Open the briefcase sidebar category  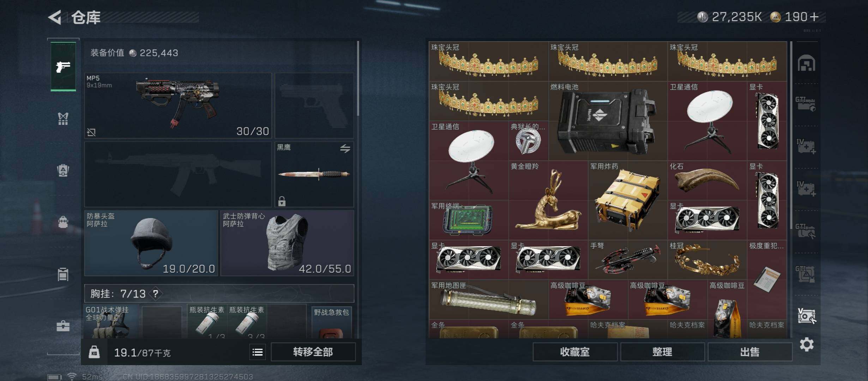tap(63, 325)
